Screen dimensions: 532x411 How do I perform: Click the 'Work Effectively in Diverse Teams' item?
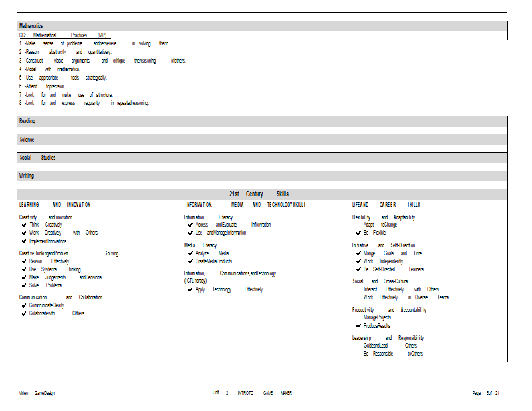pos(406,297)
